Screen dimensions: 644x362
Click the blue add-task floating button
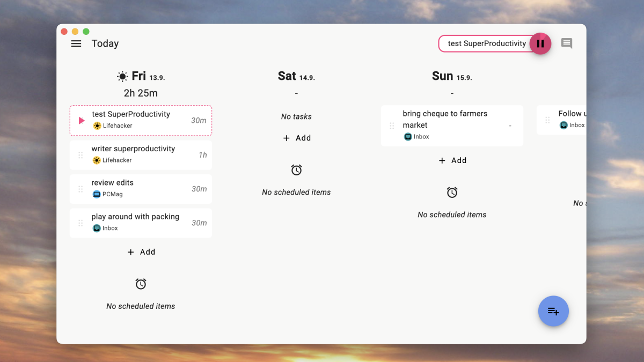pos(553,311)
